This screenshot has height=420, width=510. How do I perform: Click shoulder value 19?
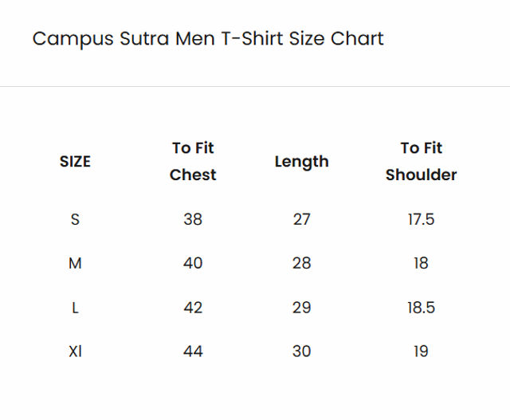[x=422, y=351]
